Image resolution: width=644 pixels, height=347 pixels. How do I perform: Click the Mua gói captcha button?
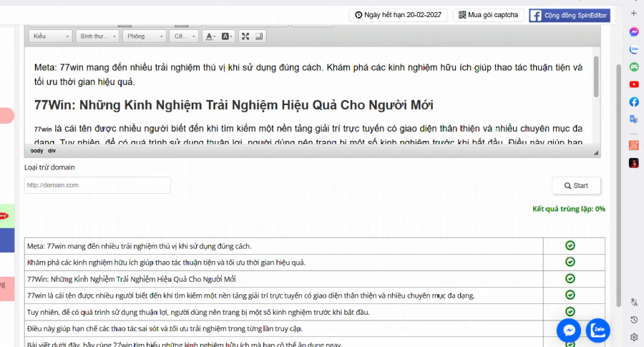tap(488, 15)
